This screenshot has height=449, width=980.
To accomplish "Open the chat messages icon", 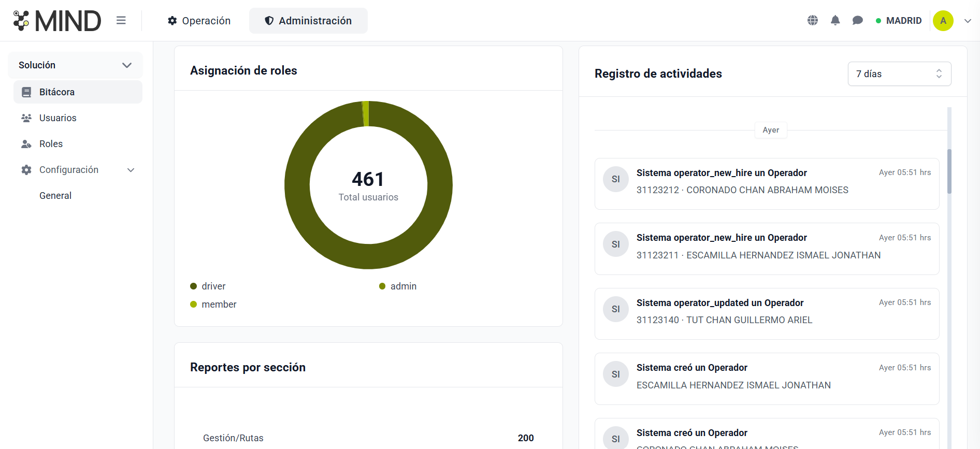I will click(x=858, y=20).
